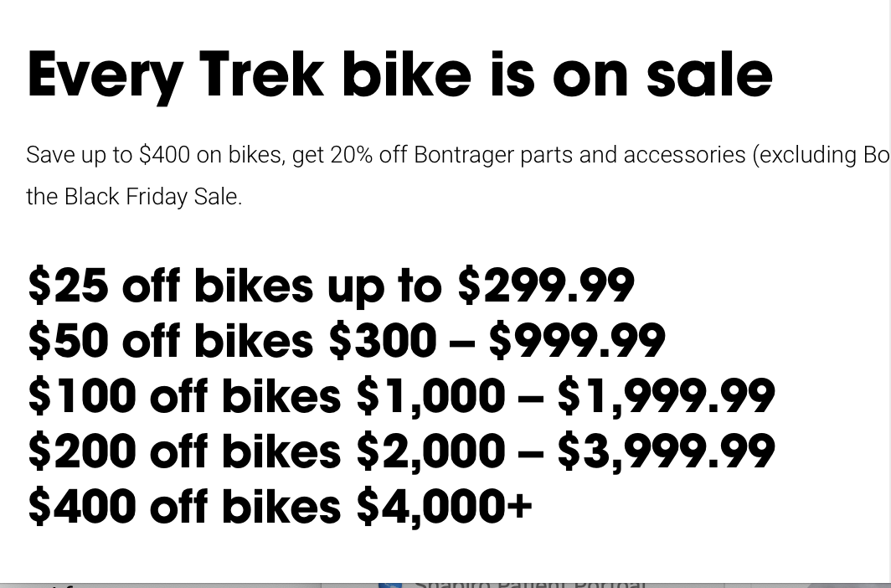Click the "$3,999.99" price in the fourth offer

click(666, 451)
